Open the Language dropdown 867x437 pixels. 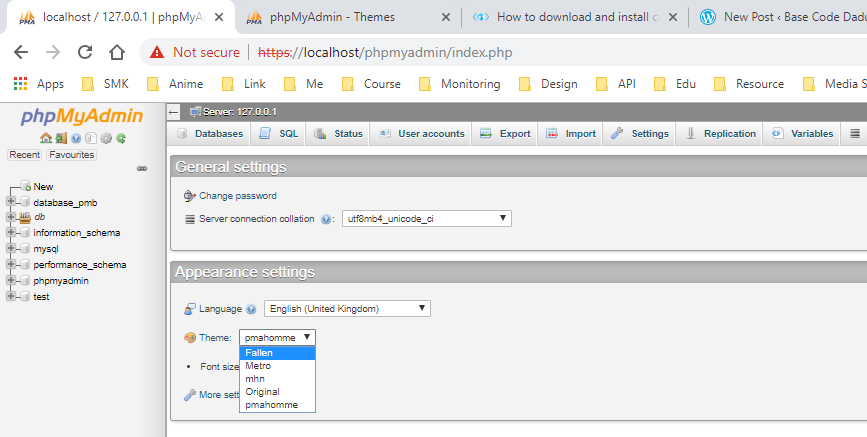(346, 309)
